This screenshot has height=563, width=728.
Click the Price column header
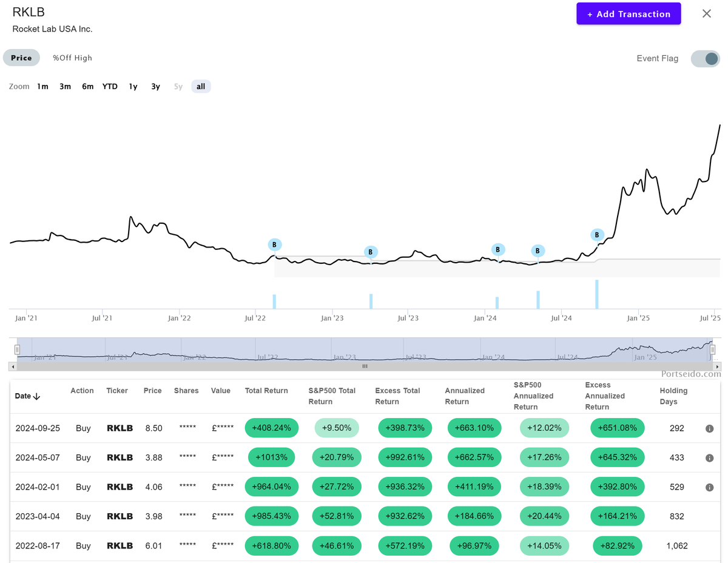tap(153, 391)
